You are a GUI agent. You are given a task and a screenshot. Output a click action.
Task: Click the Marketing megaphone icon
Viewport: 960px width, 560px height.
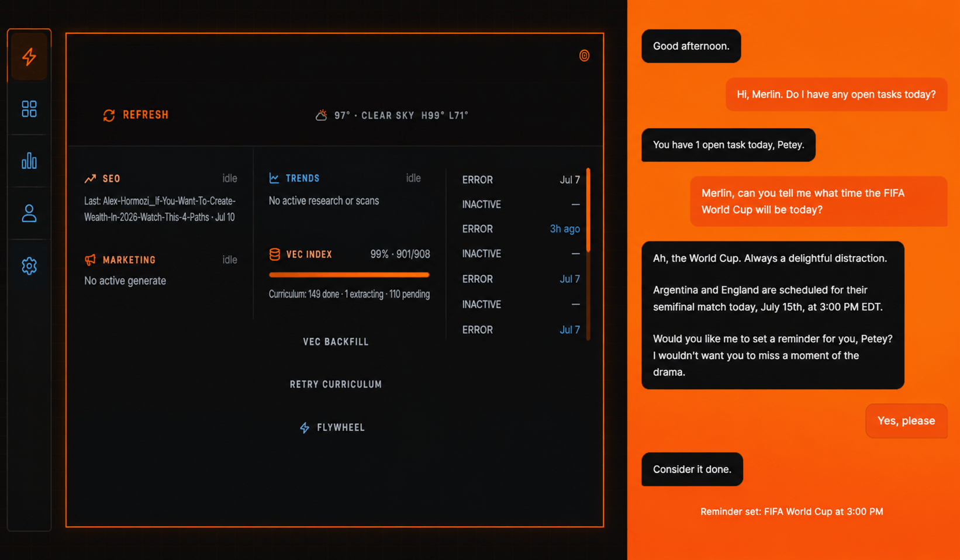click(90, 260)
